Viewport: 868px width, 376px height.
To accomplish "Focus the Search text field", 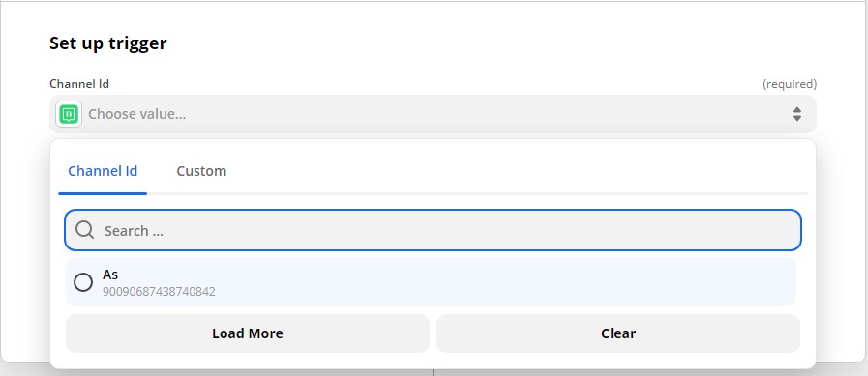I will pyautogui.click(x=433, y=230).
